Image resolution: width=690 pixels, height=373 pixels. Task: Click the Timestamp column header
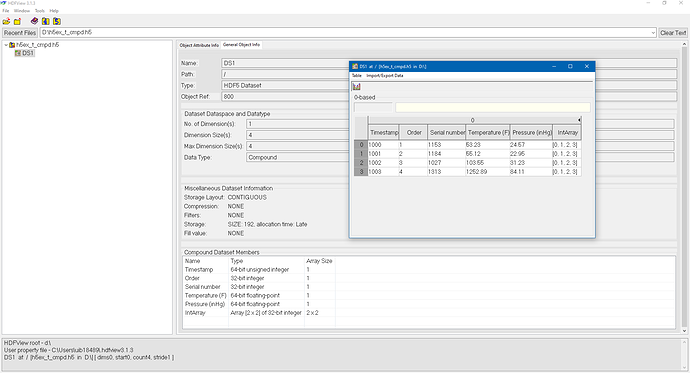point(384,132)
